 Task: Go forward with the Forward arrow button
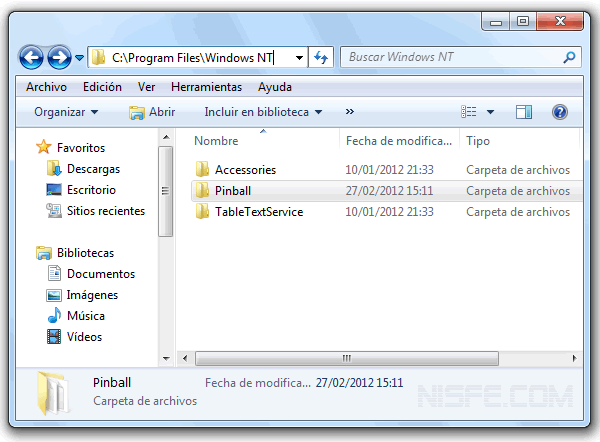[59, 58]
